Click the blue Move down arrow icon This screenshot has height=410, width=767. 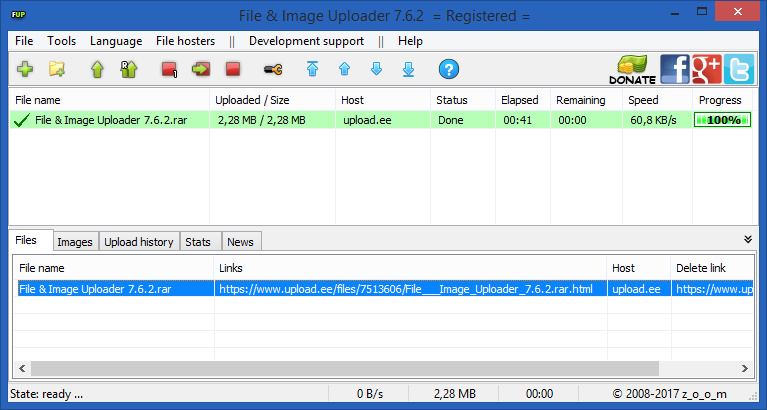[376, 69]
